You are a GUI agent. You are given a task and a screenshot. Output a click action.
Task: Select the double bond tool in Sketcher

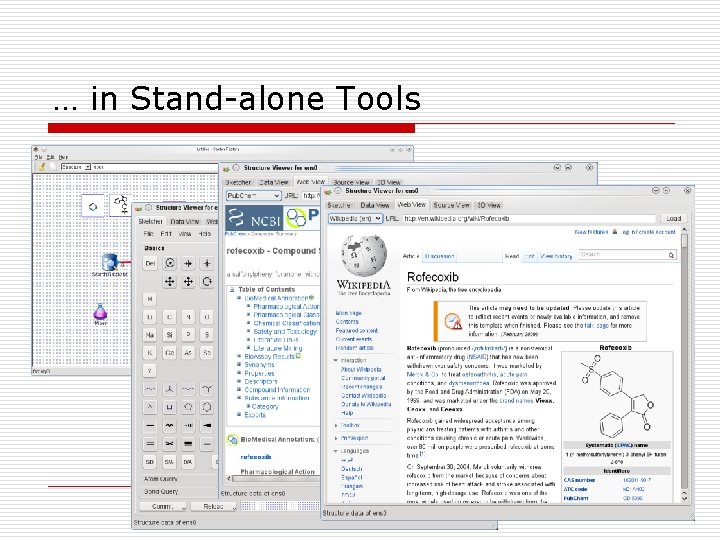click(150, 444)
